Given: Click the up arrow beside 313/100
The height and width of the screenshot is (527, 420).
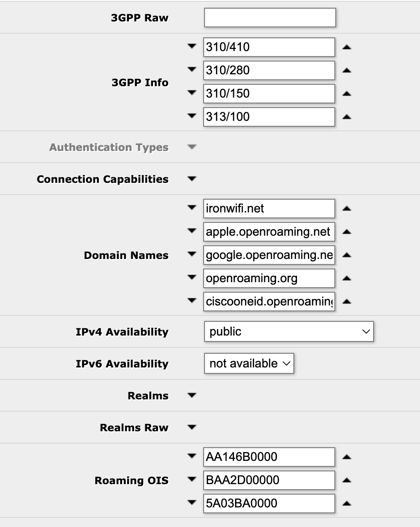Looking at the screenshot, I should coord(347,117).
